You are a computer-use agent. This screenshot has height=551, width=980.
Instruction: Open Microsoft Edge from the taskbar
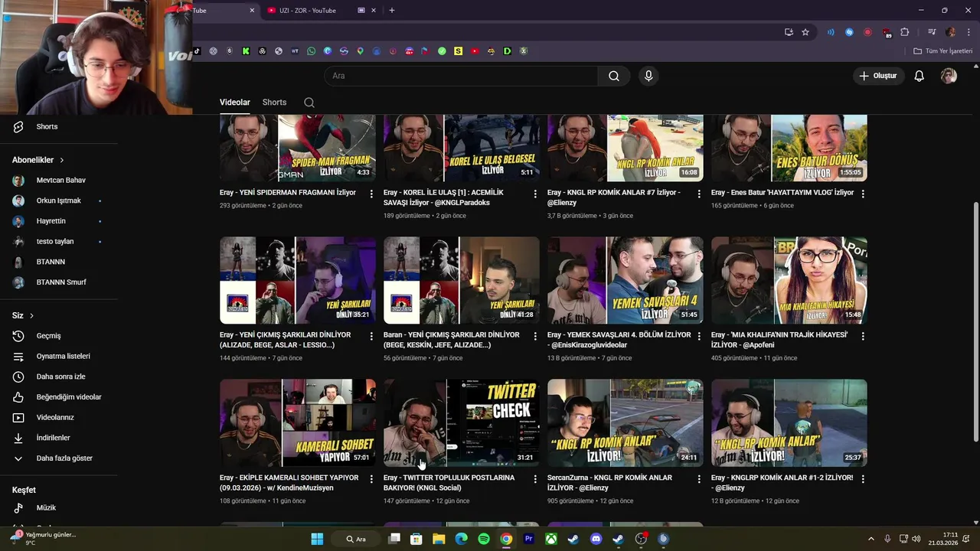tap(461, 539)
